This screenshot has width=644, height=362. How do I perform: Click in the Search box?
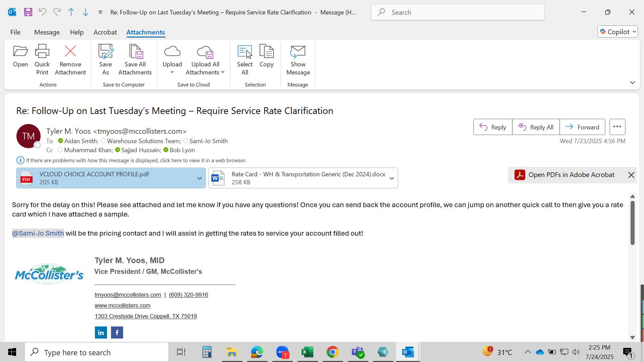(x=458, y=12)
